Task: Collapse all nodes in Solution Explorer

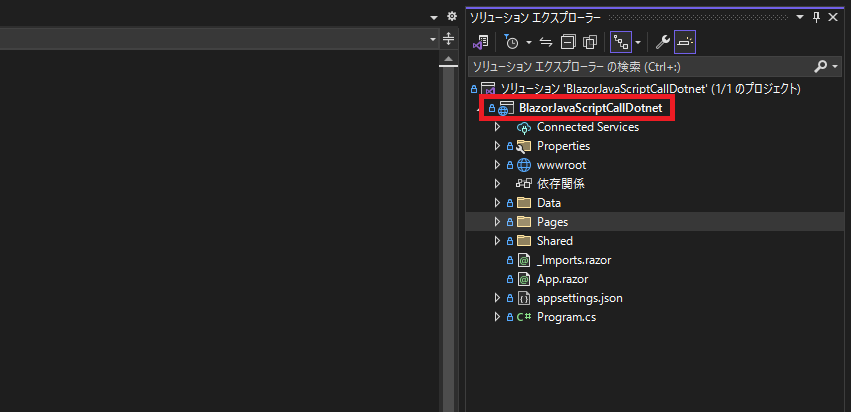Action: coord(568,42)
